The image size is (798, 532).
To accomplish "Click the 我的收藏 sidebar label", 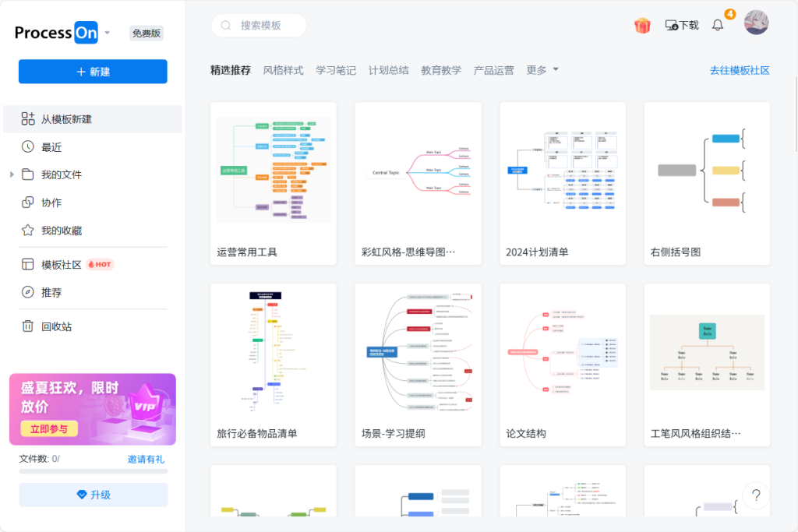I will click(62, 231).
